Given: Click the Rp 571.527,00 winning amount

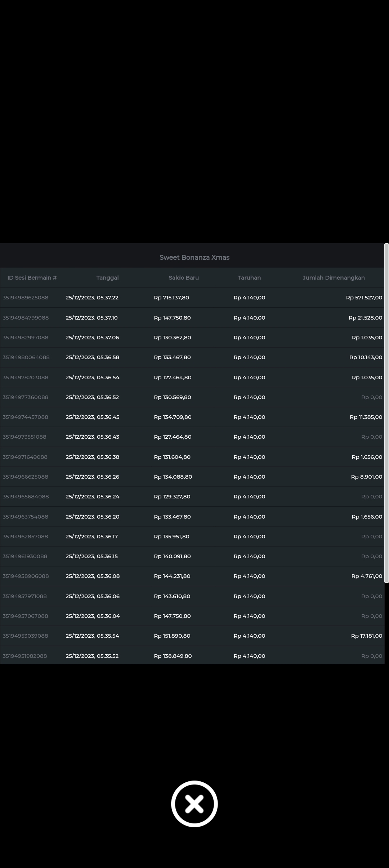Looking at the screenshot, I should click(x=364, y=298).
